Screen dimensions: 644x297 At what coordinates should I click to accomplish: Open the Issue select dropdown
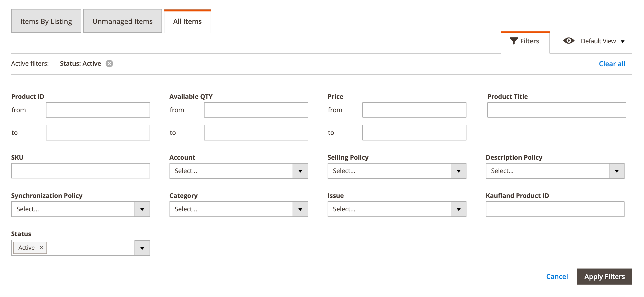(x=397, y=209)
